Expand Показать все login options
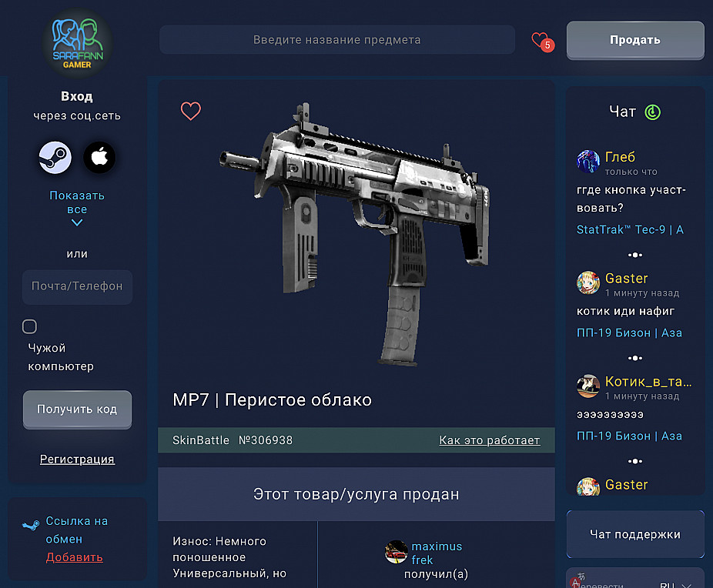The height and width of the screenshot is (588, 713). [77, 208]
